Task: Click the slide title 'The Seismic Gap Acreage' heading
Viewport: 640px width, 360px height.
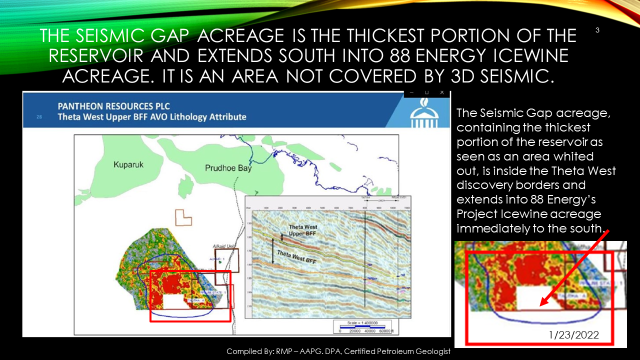Action: click(308, 56)
